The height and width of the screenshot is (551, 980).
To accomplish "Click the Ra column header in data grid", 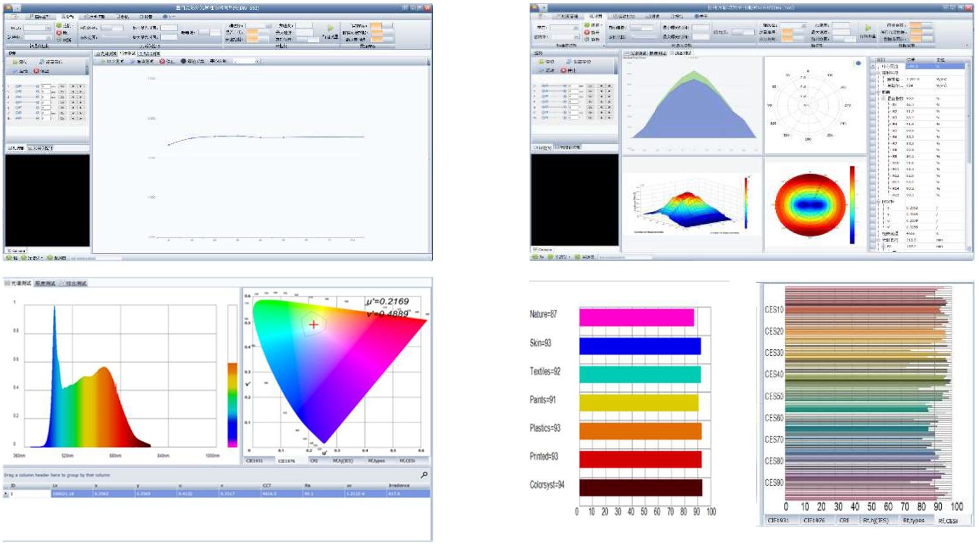I will click(x=308, y=485).
